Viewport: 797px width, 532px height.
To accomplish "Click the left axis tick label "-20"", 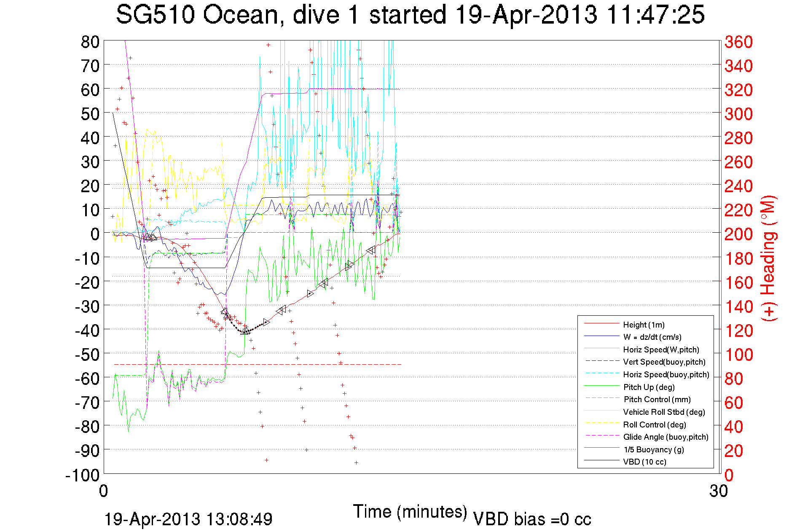I will (x=87, y=282).
